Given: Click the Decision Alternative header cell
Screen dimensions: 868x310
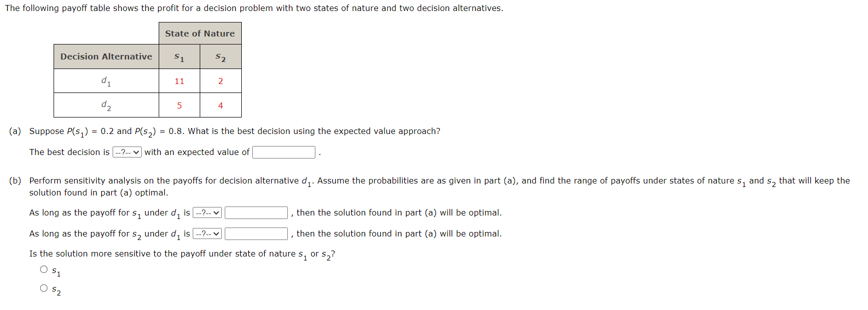Looking at the screenshot, I should click(x=106, y=56).
